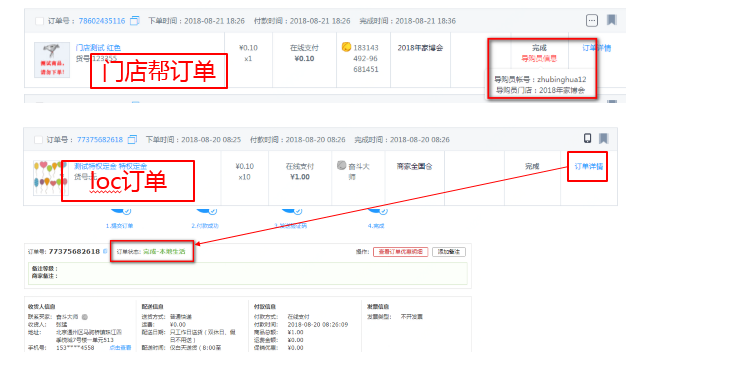Click the balloons product thumbnail
This screenshot has height=377, width=729.
pyautogui.click(x=50, y=178)
